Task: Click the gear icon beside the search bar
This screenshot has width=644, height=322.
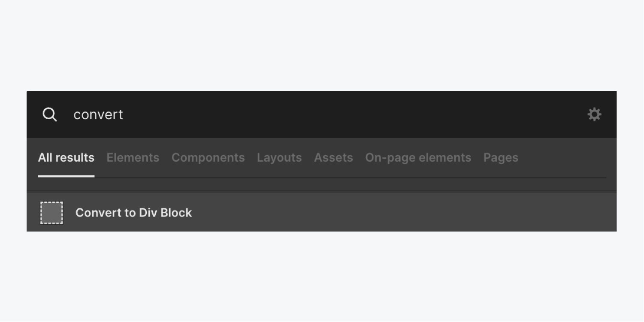Action: [594, 114]
